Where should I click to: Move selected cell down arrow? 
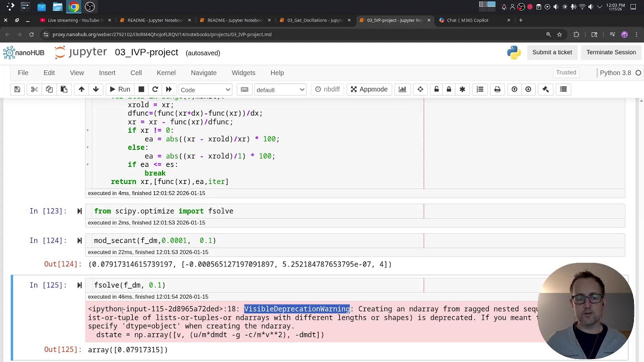96,89
